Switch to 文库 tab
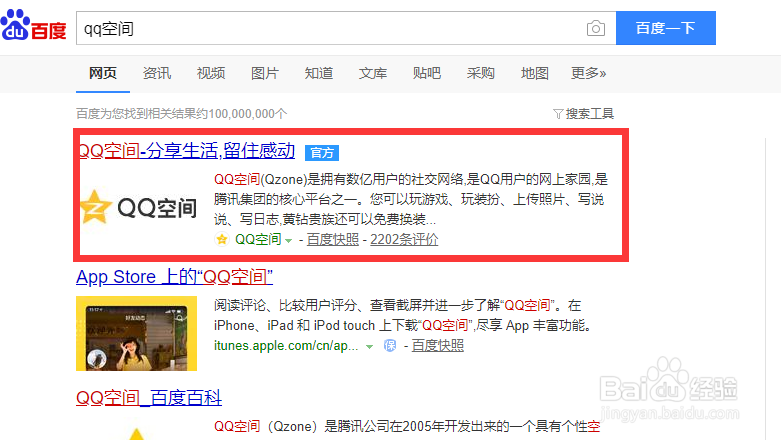 (373, 73)
